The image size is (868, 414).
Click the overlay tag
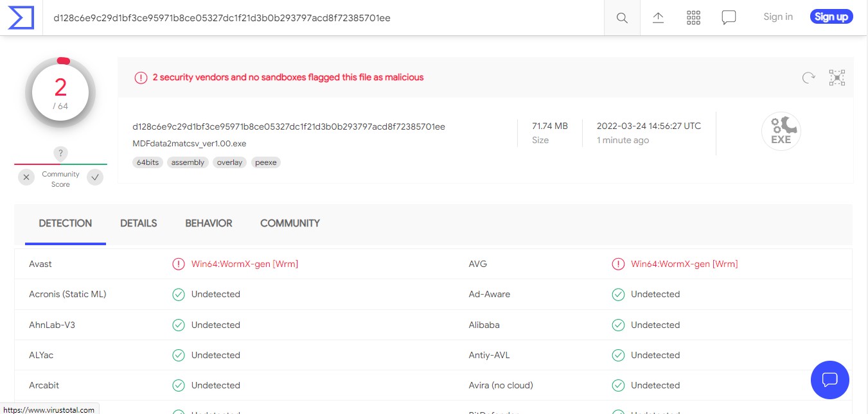point(230,162)
